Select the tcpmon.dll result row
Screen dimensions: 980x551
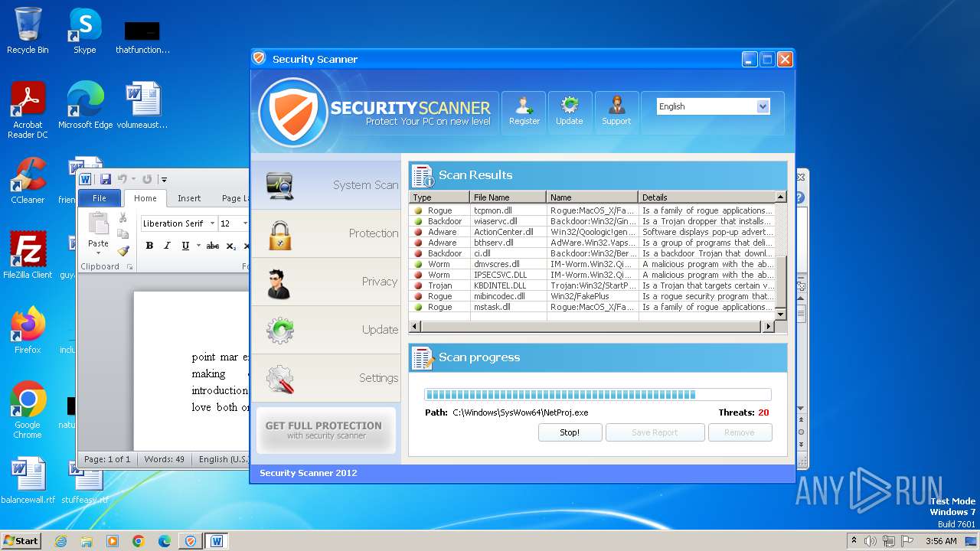(592, 210)
